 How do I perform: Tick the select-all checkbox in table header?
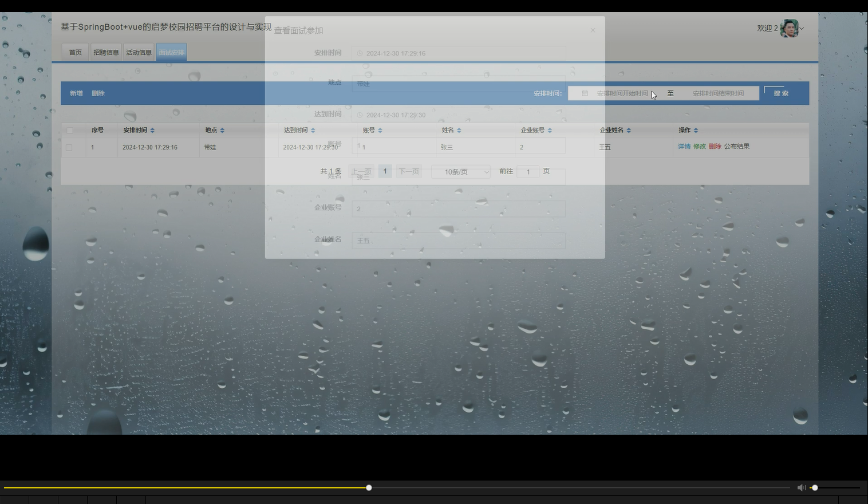(70, 131)
